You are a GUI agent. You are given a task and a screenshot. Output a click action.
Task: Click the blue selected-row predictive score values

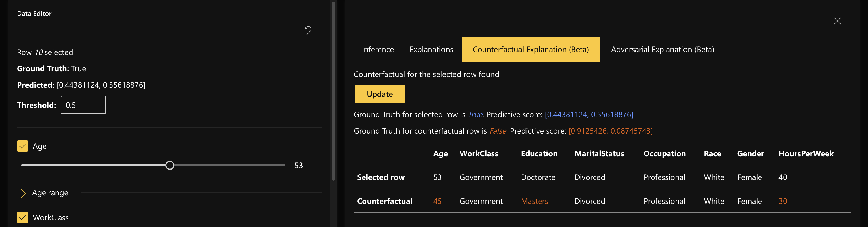click(589, 115)
